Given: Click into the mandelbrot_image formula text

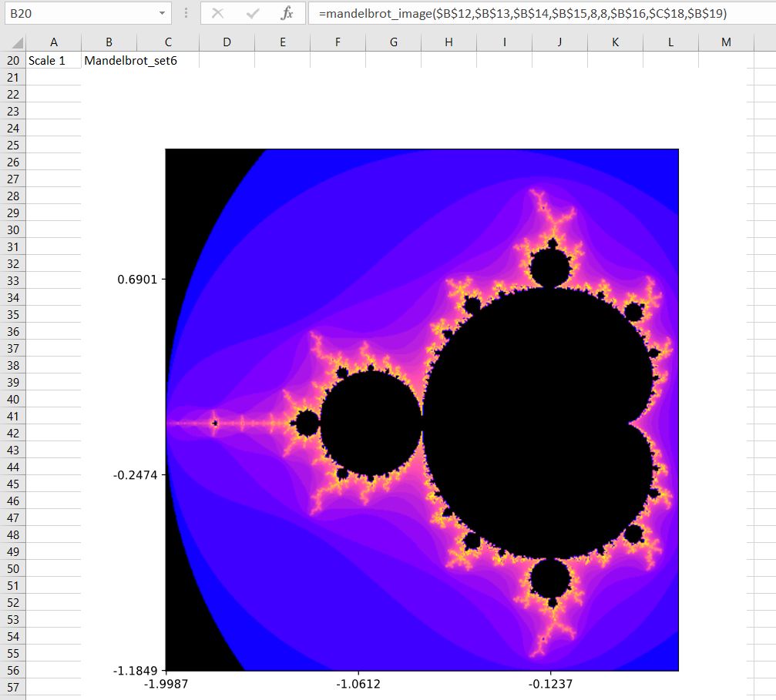Looking at the screenshot, I should tap(524, 13).
